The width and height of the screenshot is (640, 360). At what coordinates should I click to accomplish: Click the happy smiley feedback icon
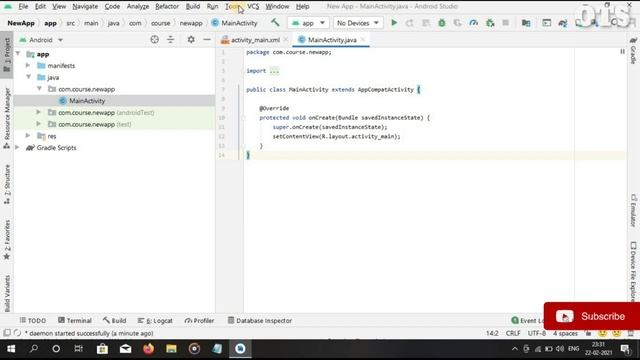pyautogui.click(x=602, y=333)
